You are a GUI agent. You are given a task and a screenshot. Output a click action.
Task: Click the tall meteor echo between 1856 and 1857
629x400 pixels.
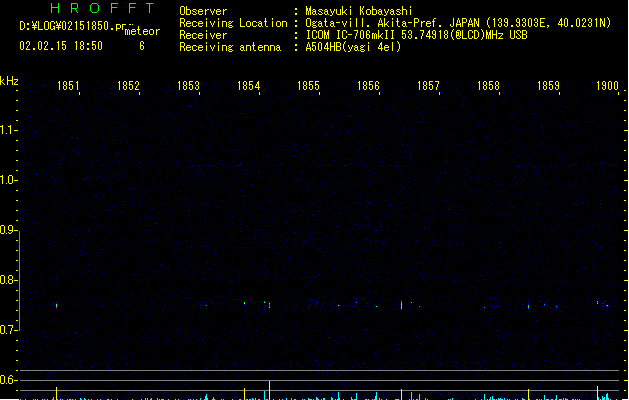402,304
